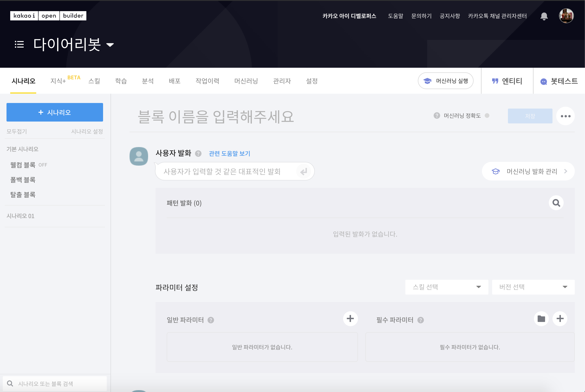Click the notification bell icon
This screenshot has width=585, height=392.
(x=544, y=16)
